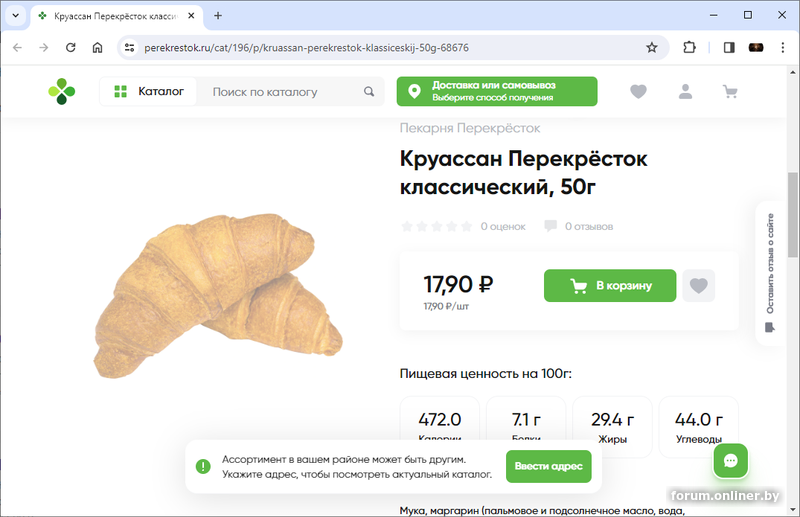800x517 pixels.
Task: Click the 29.4 г Жиры value
Action: (x=612, y=420)
